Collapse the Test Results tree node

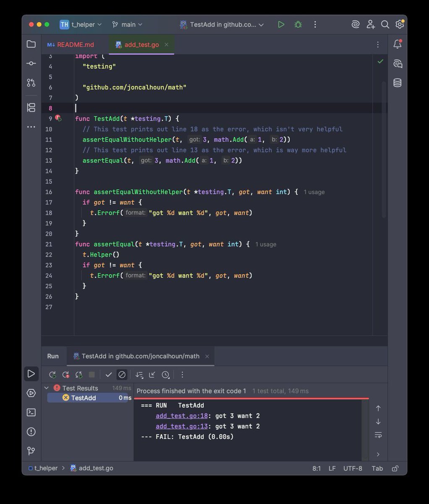tap(47, 388)
